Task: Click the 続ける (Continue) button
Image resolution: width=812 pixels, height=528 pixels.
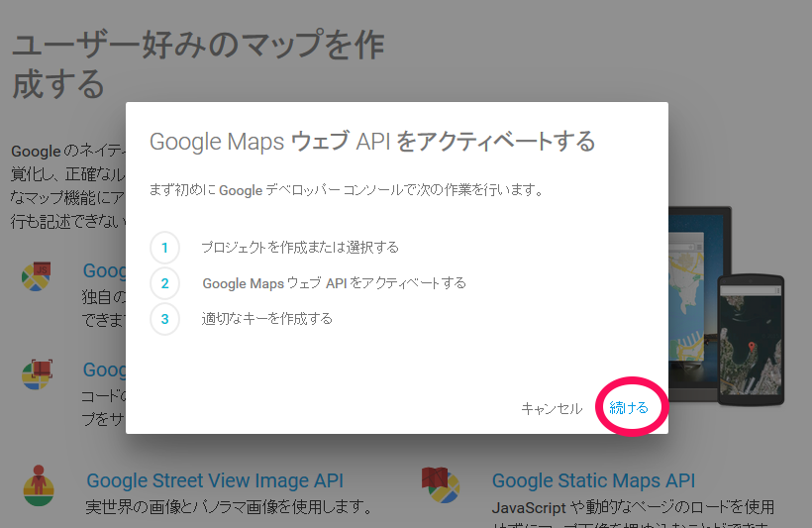Action: coord(629,408)
